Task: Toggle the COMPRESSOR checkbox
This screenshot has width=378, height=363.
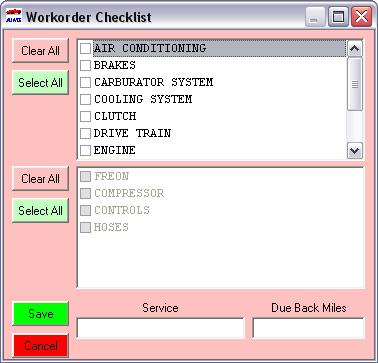Action: point(85,193)
